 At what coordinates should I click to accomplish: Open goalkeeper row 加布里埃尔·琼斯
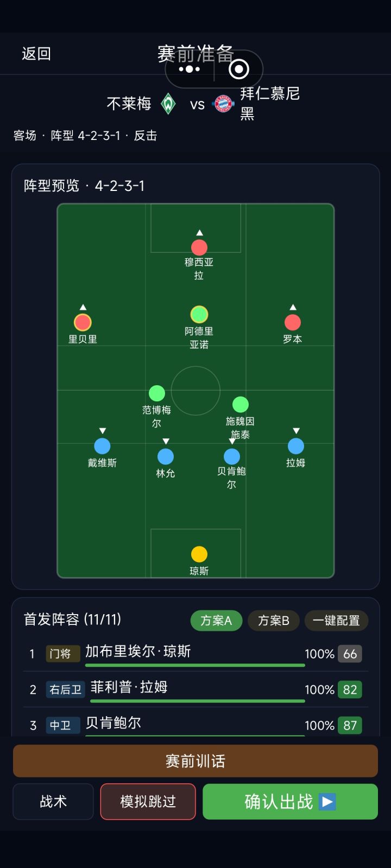(195, 654)
